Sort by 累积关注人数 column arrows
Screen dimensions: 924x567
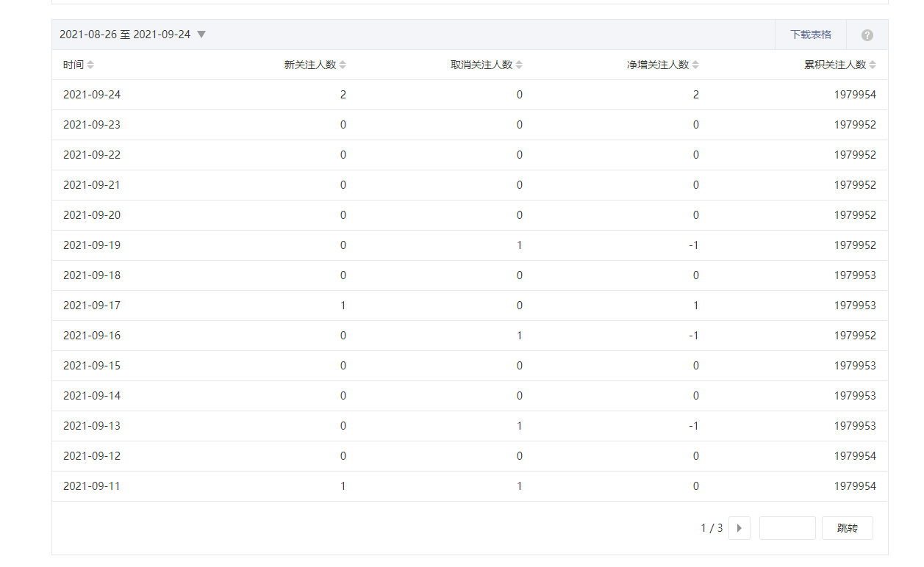pos(873,65)
